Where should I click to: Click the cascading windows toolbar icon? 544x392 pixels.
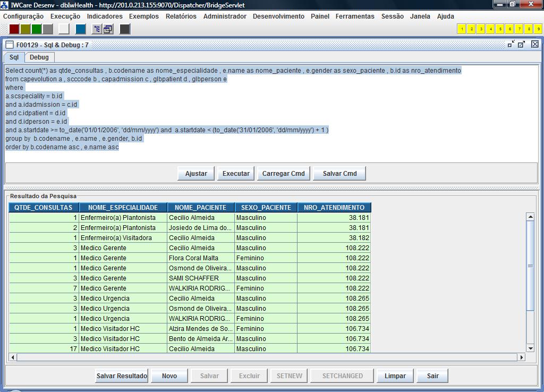108,29
